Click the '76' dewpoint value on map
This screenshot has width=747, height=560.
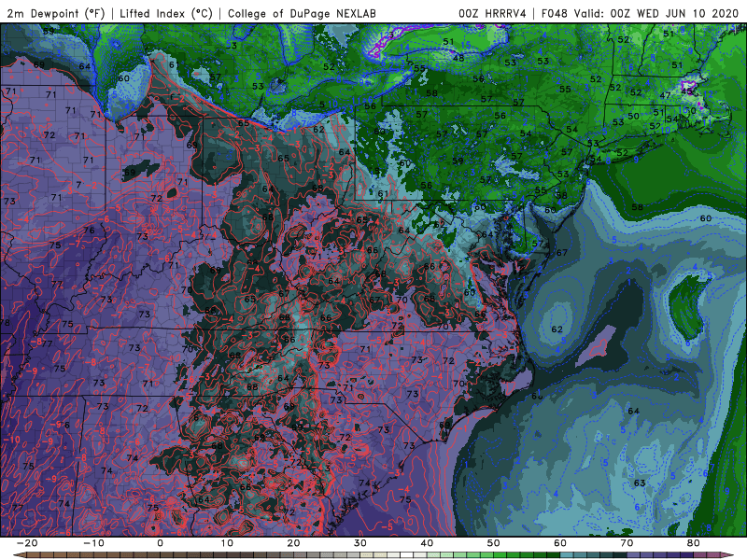click(89, 231)
